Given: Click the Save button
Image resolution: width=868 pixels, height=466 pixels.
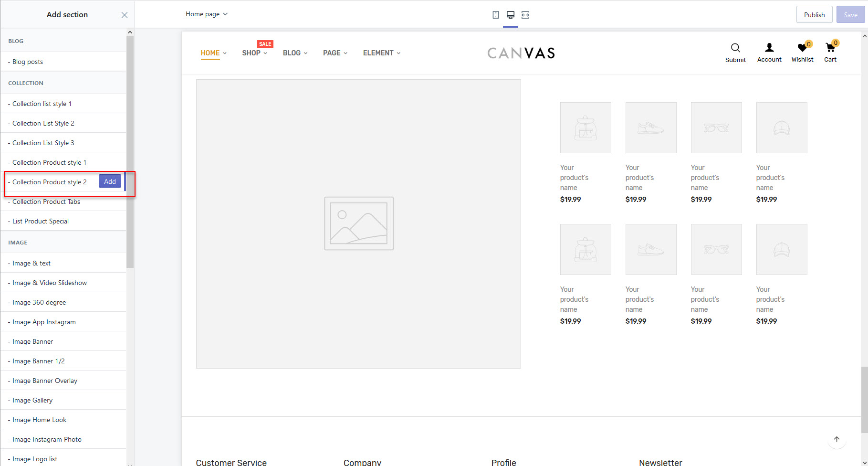Looking at the screenshot, I should coord(850,15).
